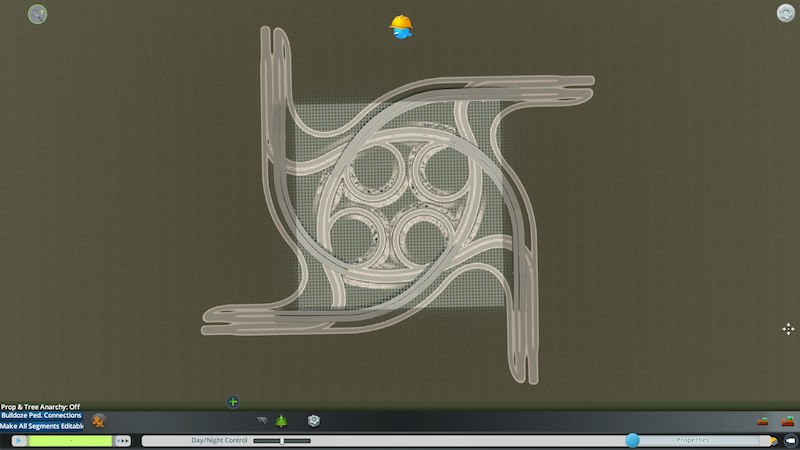Screen dimensions: 800x450
Task: Open the top-left round tool button
Action: click(37, 14)
